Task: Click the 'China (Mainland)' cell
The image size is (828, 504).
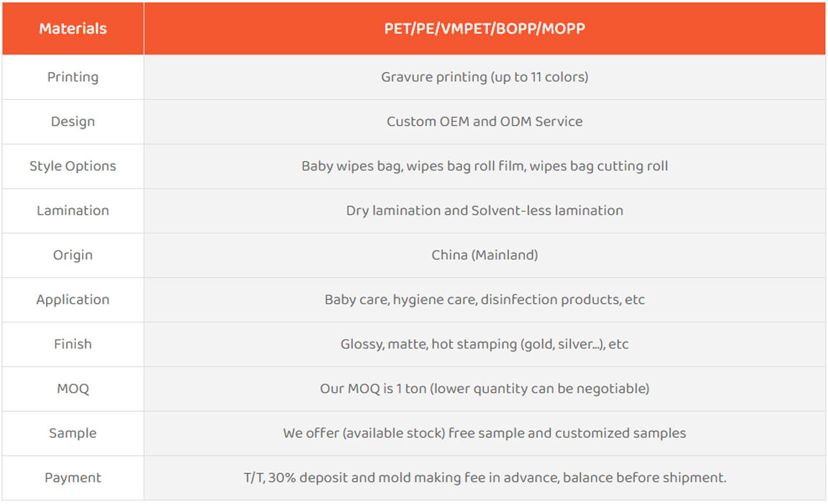Action: (485, 256)
